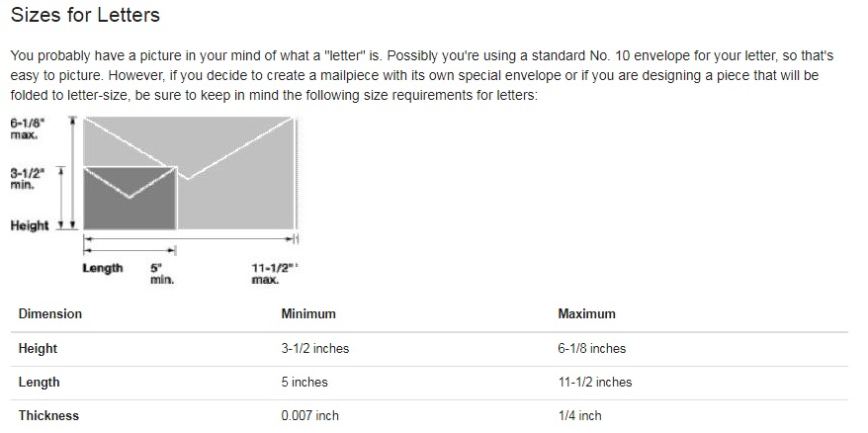Select the Height row label in the table
Image resolution: width=868 pixels, height=433 pixels.
pyautogui.click(x=39, y=348)
